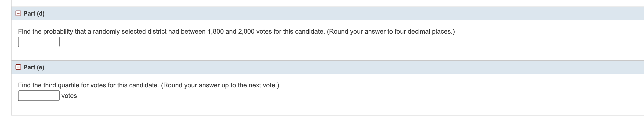Click the "Part (e)" header label
This screenshot has height=119, width=644.
tap(34, 67)
